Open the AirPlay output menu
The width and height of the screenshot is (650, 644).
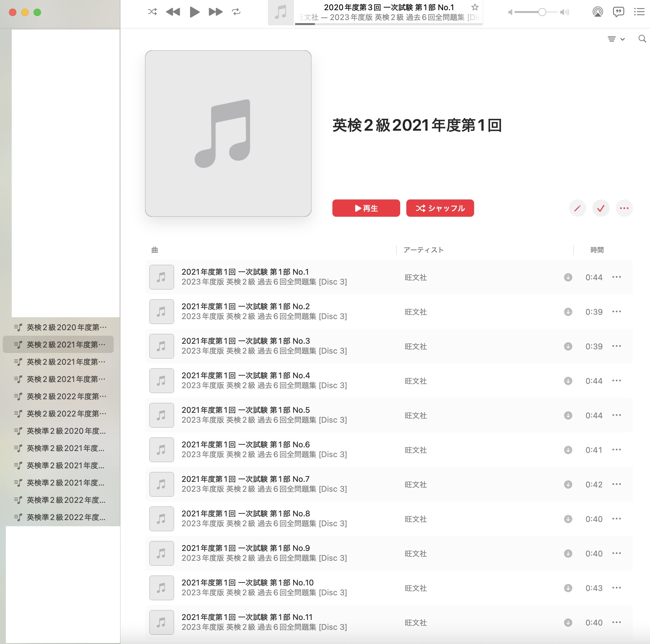pyautogui.click(x=598, y=12)
